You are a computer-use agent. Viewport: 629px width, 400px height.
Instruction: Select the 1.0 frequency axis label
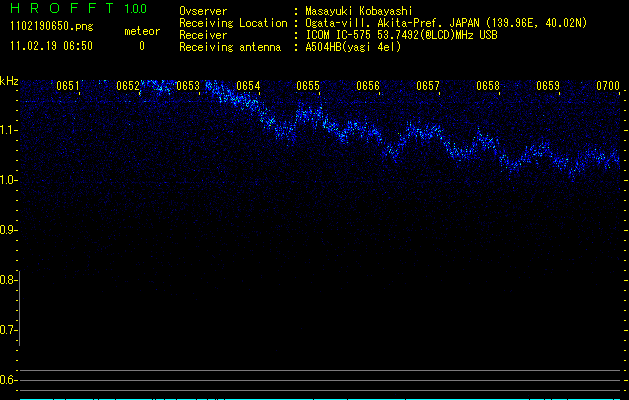(x=9, y=180)
